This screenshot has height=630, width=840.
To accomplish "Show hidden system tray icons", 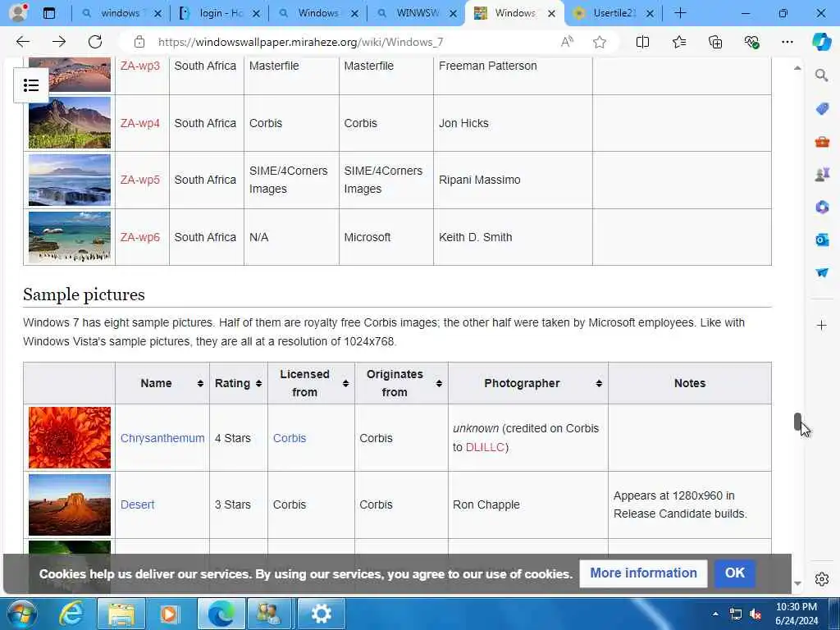I will click(715, 614).
